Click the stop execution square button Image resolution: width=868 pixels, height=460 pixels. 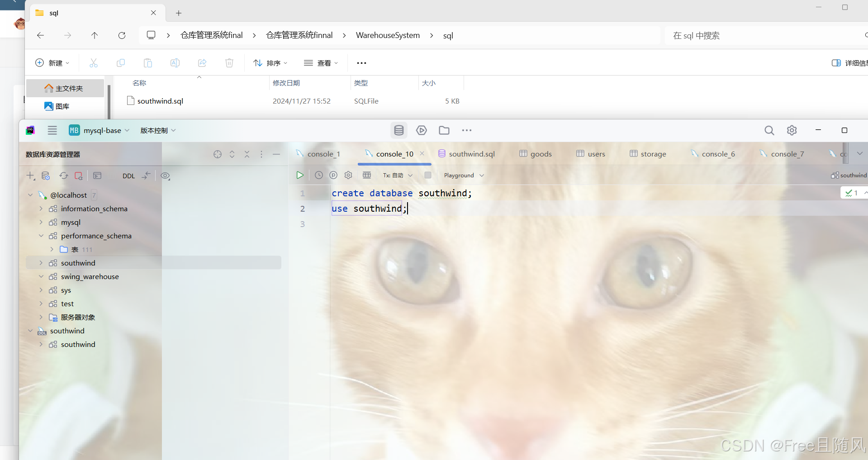pos(428,175)
